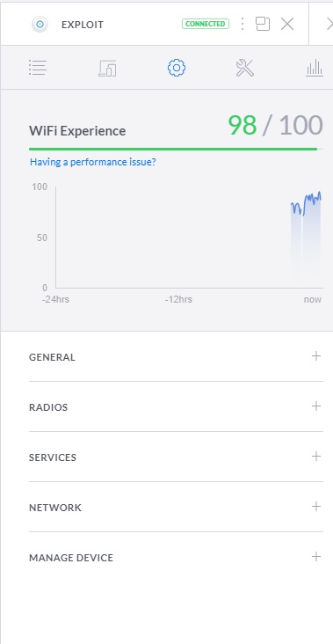
Task: Open the Tools wrench tab icon
Action: 245,68
